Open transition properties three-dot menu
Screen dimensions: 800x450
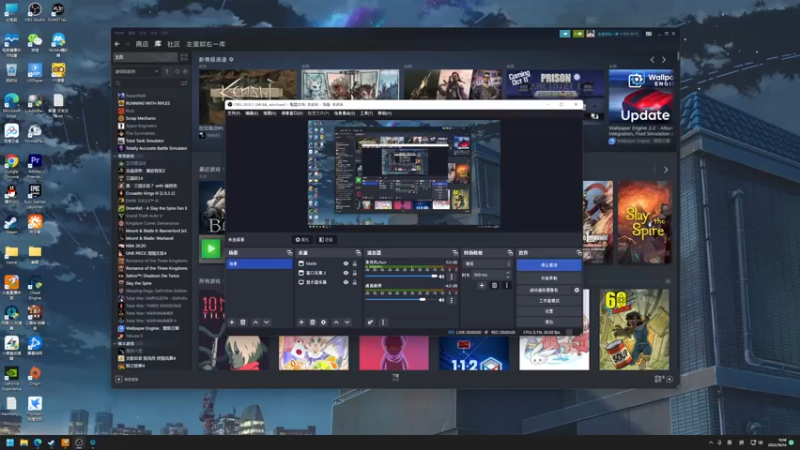(507, 286)
